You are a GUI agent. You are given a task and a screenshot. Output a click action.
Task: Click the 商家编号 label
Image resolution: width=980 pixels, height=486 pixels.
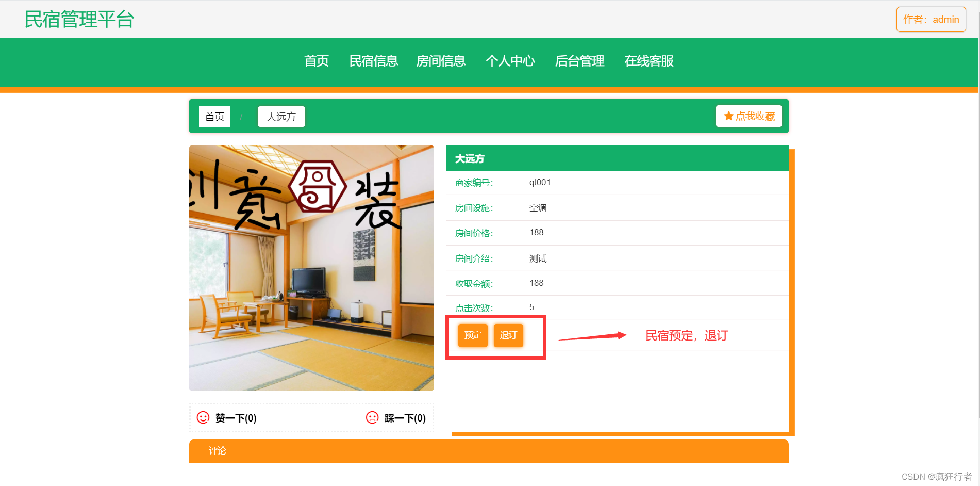pyautogui.click(x=474, y=183)
